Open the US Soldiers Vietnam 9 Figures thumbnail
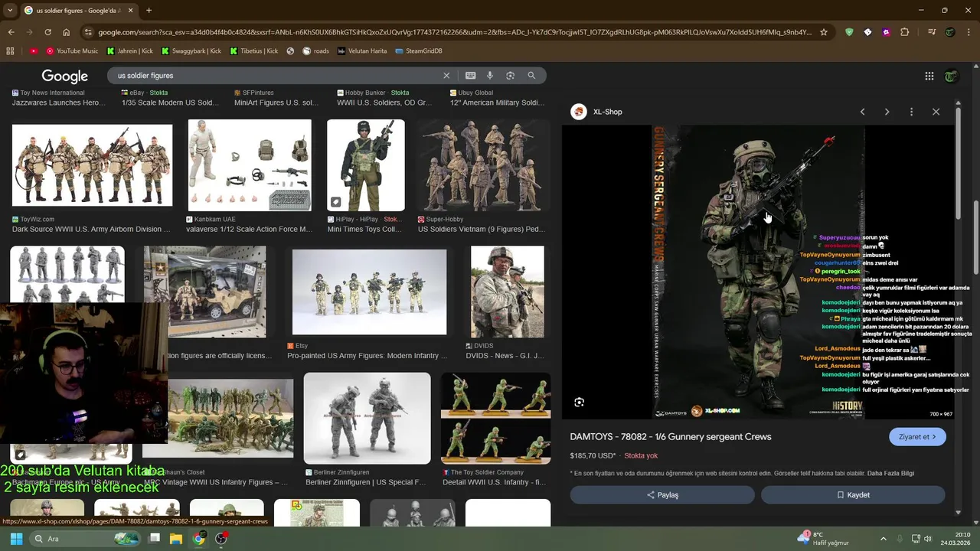 pyautogui.click(x=483, y=165)
